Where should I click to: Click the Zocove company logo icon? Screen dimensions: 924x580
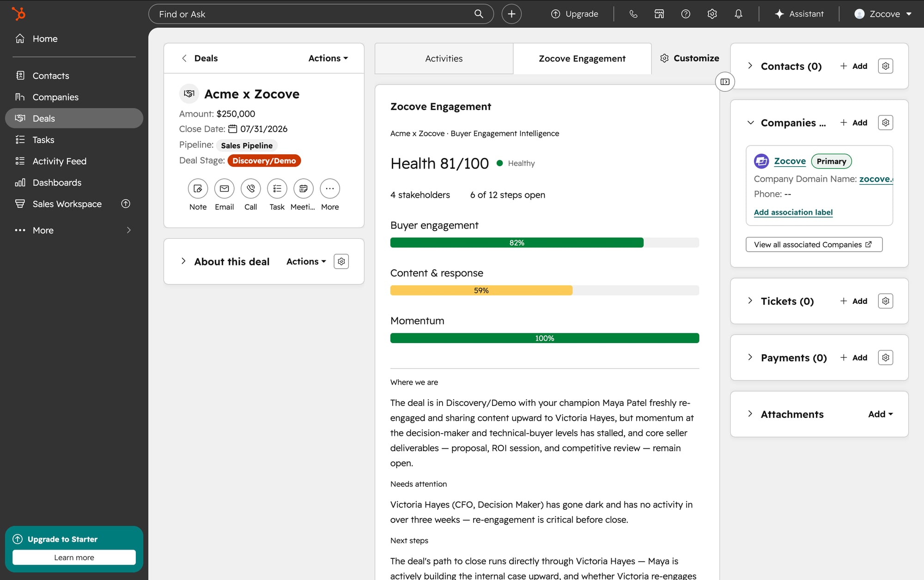pyautogui.click(x=761, y=161)
